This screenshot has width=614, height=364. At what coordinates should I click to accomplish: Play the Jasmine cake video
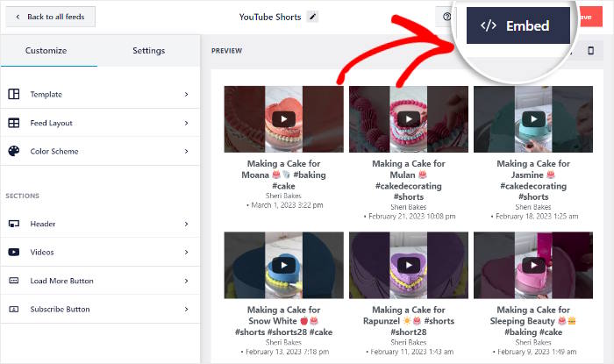coord(533,119)
